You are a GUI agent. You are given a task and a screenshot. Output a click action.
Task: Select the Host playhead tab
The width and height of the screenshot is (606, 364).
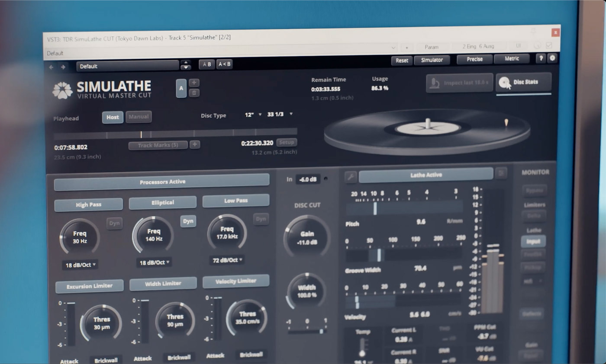coord(112,117)
